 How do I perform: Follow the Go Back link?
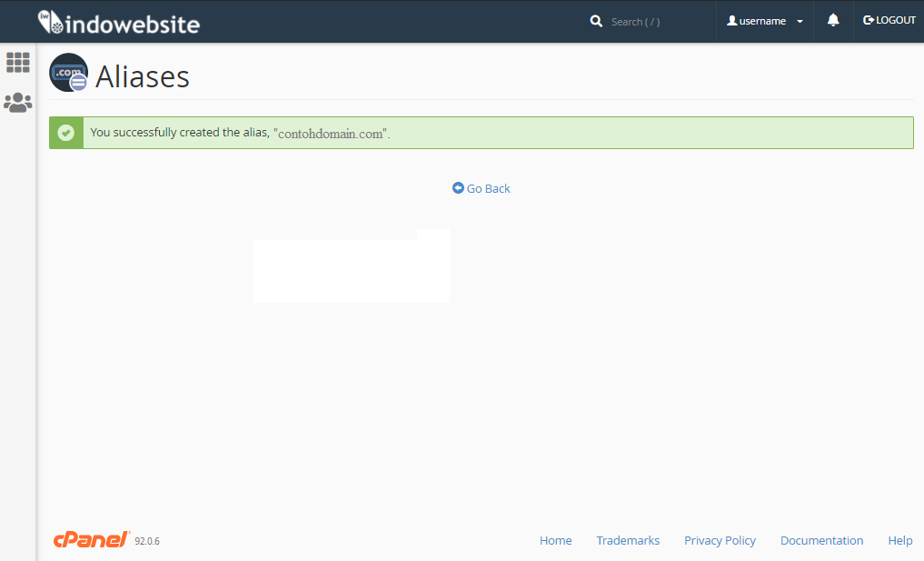click(x=489, y=189)
